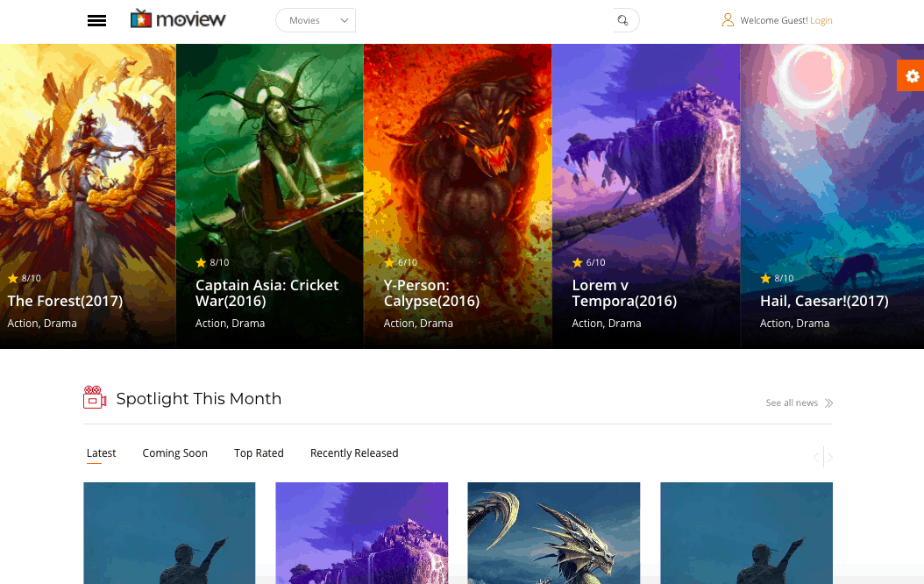Click the dragon movie thumbnail in Latest section
Image resolution: width=924 pixels, height=584 pixels.
[x=553, y=533]
